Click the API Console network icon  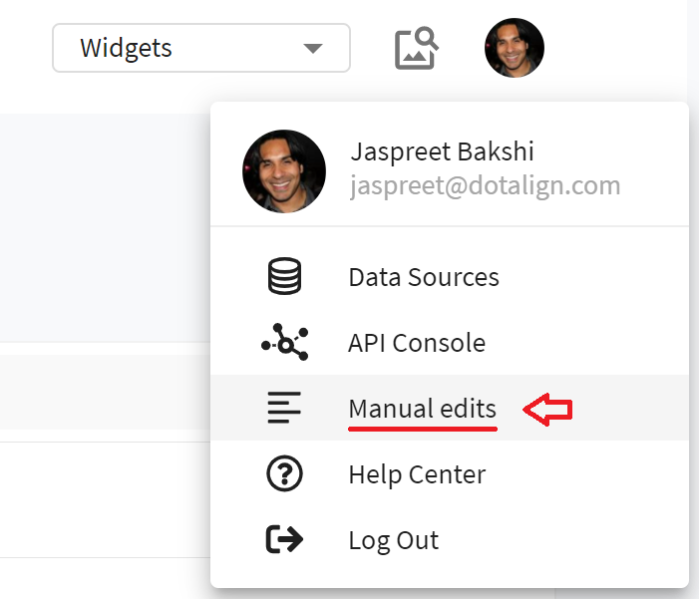click(285, 342)
